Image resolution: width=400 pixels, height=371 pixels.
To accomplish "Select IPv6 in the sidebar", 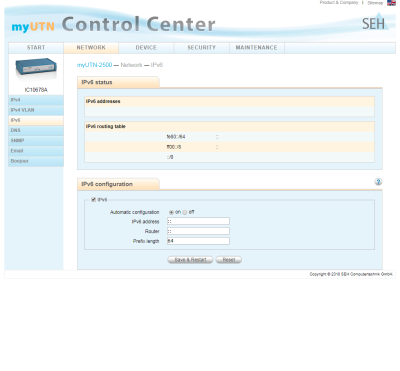I will 36,120.
